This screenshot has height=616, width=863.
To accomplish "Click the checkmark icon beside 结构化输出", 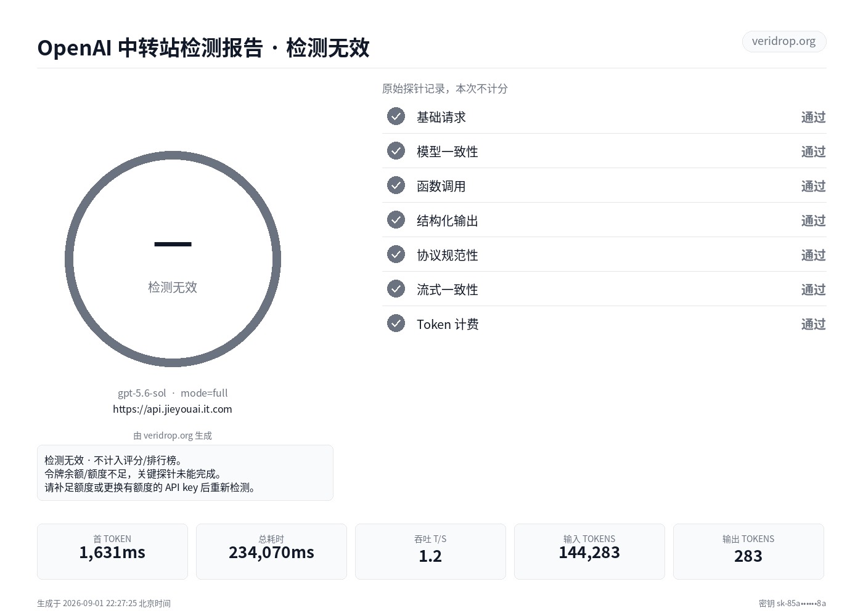I will coord(396,220).
